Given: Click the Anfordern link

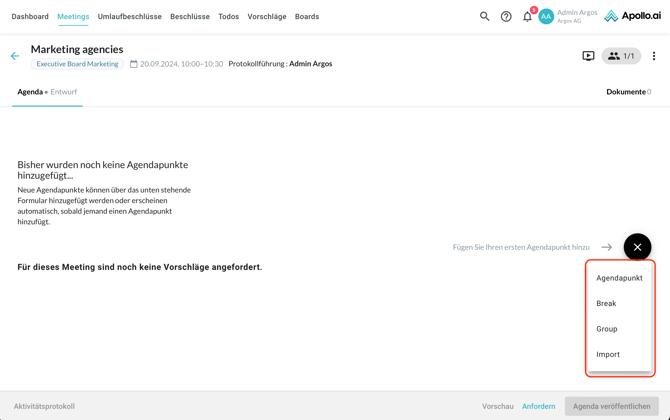Looking at the screenshot, I should pos(538,406).
